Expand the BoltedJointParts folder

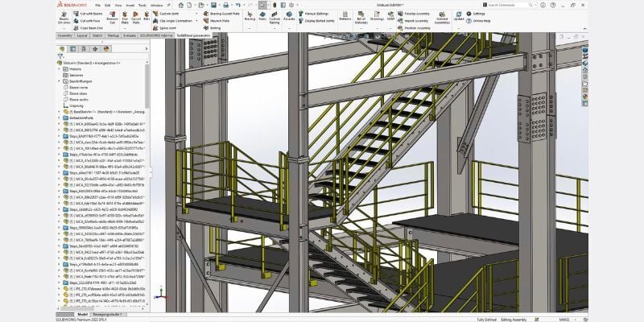click(x=60, y=118)
